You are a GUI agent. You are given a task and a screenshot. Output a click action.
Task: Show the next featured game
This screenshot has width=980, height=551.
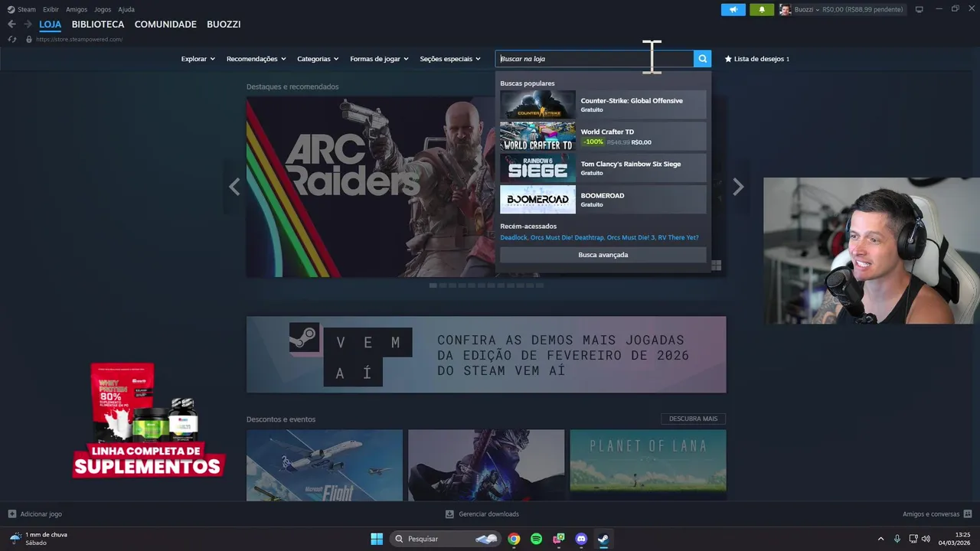pyautogui.click(x=738, y=187)
